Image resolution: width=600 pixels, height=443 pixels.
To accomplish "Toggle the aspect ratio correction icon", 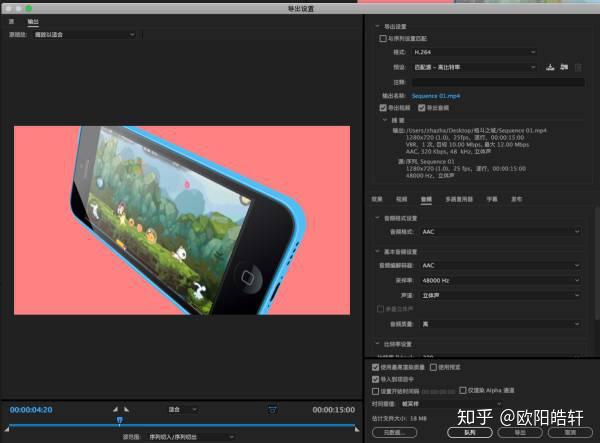I will coord(272,410).
